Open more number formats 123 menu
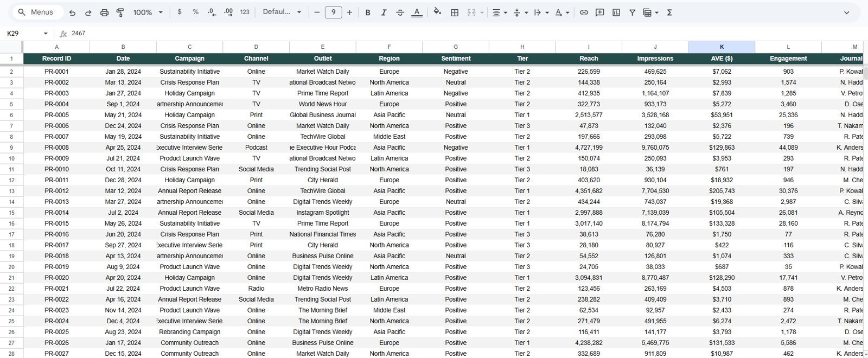 (245, 12)
